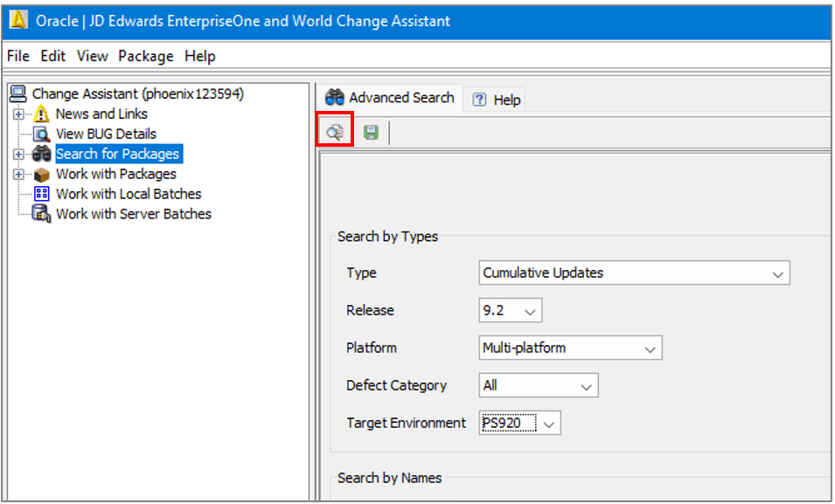
Task: Click the Target Environment label
Action: [x=407, y=423]
